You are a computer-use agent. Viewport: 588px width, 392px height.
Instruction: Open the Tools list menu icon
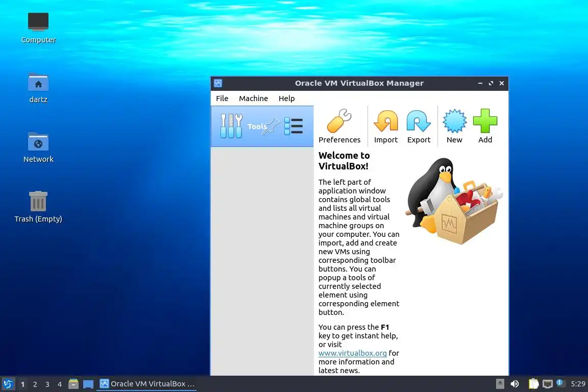(x=293, y=126)
